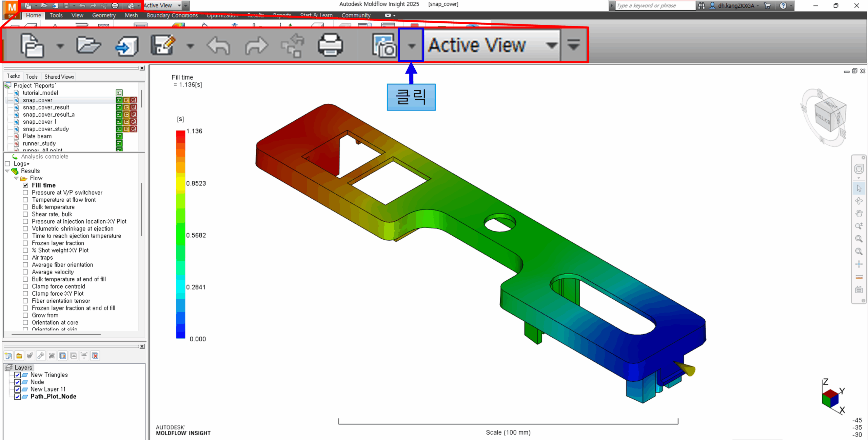Check Temperature at flow front result

pos(25,200)
